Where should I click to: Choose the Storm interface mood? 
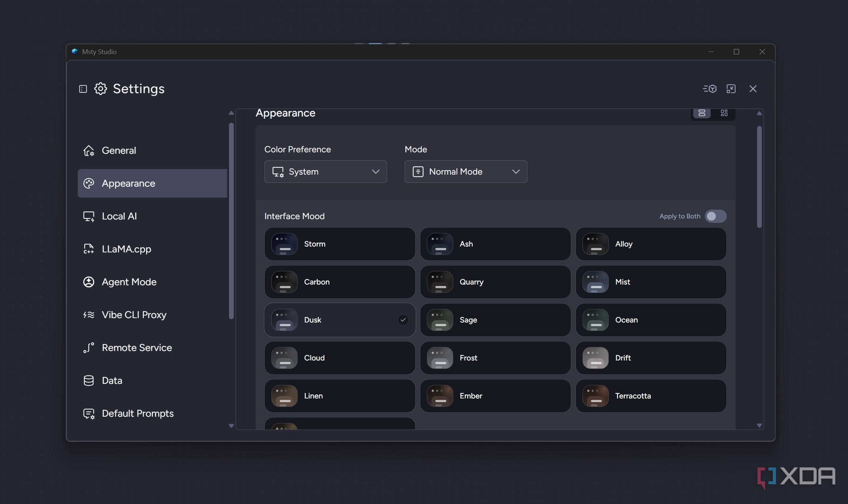(340, 244)
